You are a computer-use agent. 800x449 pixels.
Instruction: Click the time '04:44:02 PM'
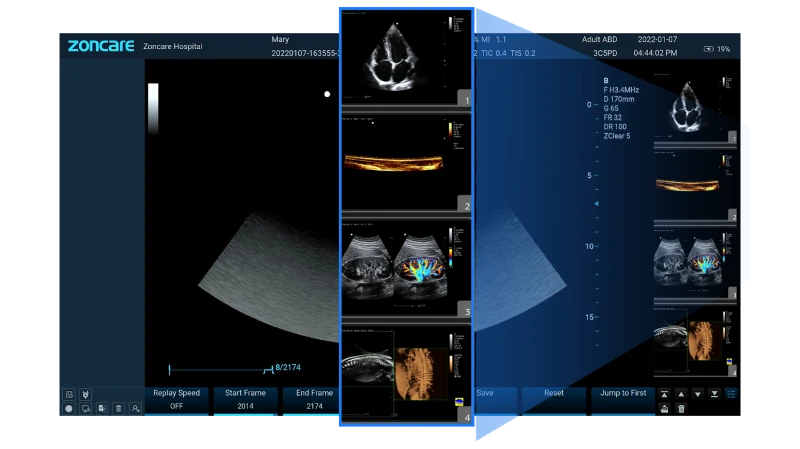coord(655,53)
